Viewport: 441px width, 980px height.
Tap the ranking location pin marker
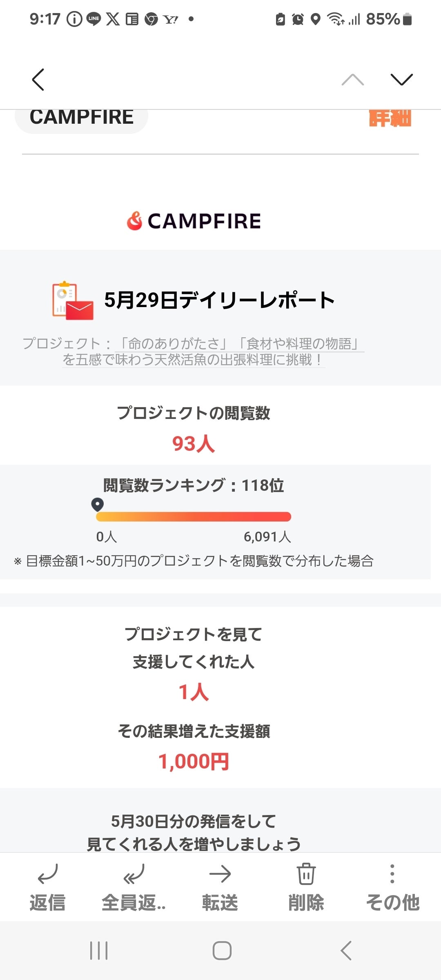point(97,505)
